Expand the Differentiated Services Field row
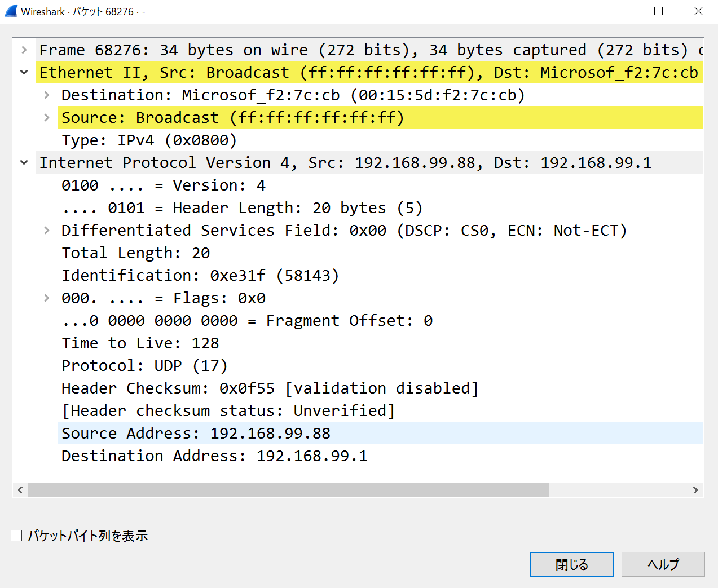 [x=47, y=231]
